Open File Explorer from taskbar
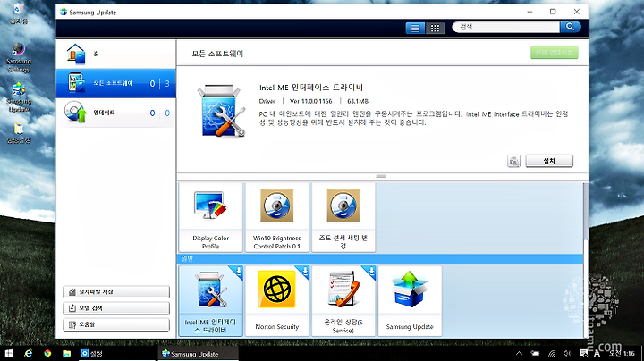 point(66,353)
